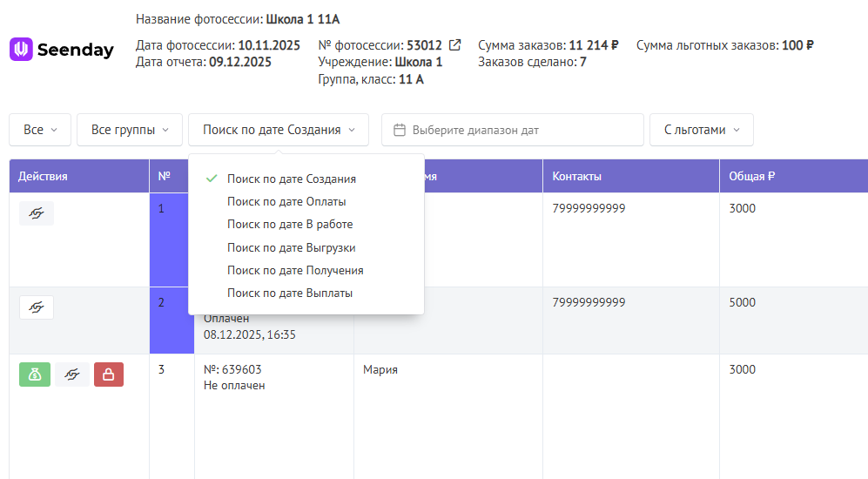
Task: Pick "Поиск по дате Выгрузки" menu item
Action: [x=291, y=247]
